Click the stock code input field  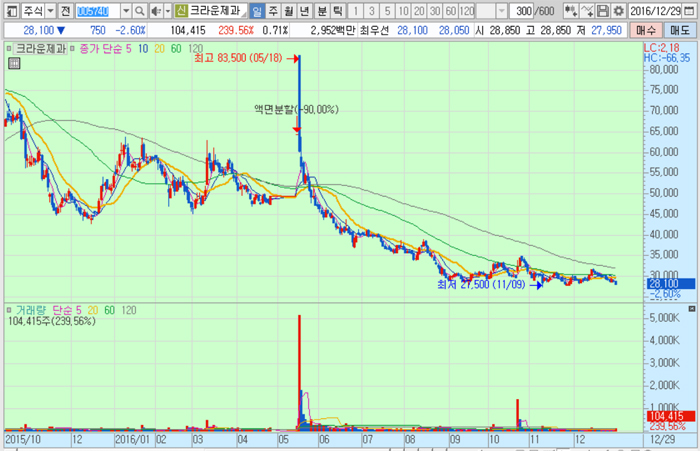click(x=97, y=11)
